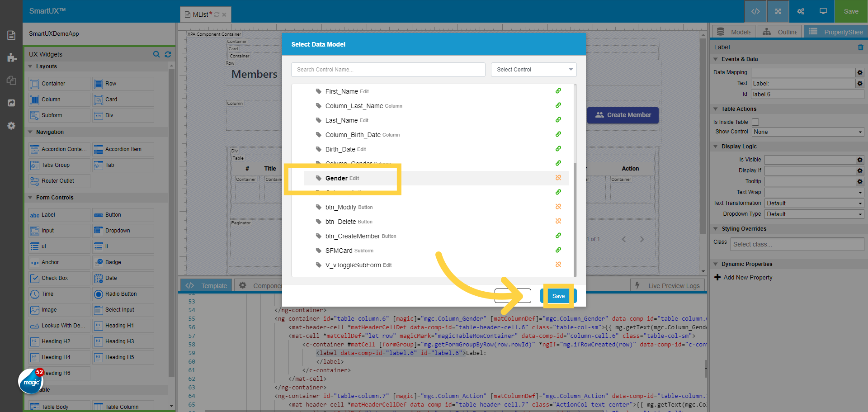Toggle the link icon beside Gender
Image resolution: width=868 pixels, height=412 pixels.
click(558, 178)
